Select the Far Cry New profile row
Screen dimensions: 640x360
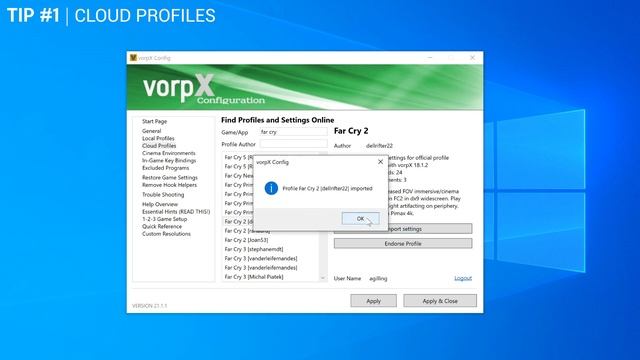point(238,176)
